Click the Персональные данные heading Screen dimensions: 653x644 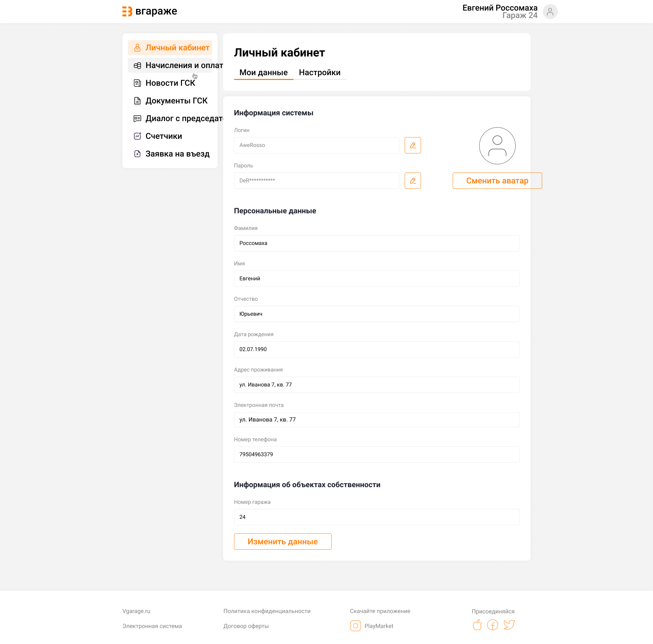[275, 211]
